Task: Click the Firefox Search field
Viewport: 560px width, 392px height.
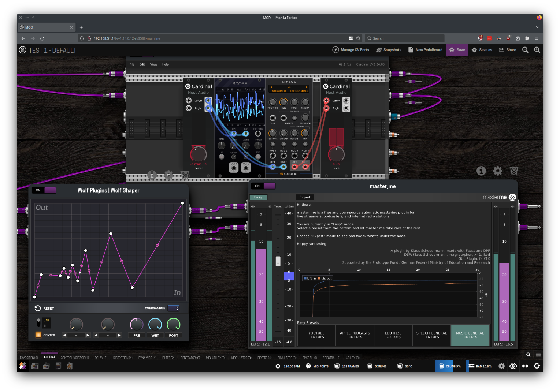Action: tap(405, 38)
